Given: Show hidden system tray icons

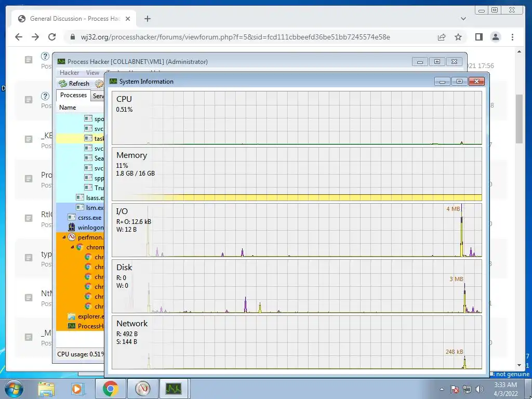Looking at the screenshot, I should 442,389.
